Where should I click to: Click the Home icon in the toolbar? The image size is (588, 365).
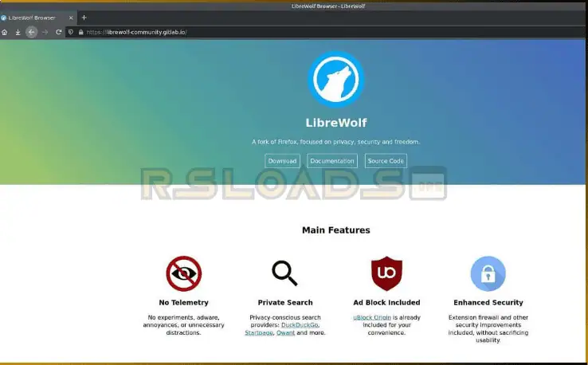point(5,32)
